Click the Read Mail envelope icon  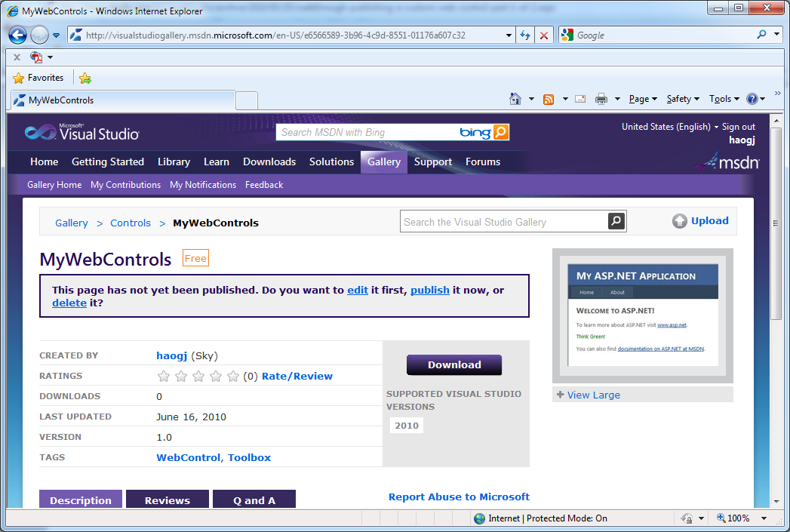click(580, 99)
